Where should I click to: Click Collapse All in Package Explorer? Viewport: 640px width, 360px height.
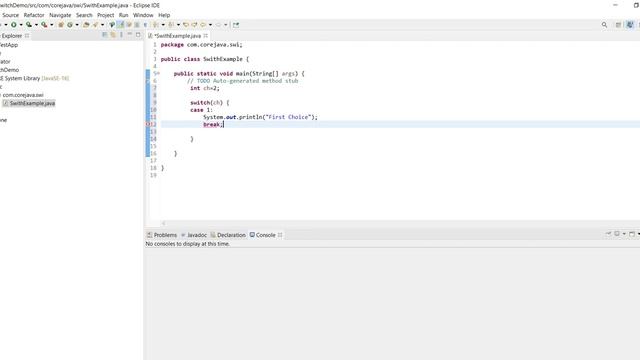(x=104, y=35)
